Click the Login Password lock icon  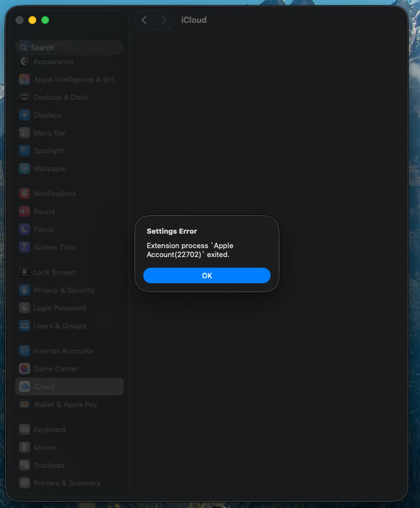point(25,308)
